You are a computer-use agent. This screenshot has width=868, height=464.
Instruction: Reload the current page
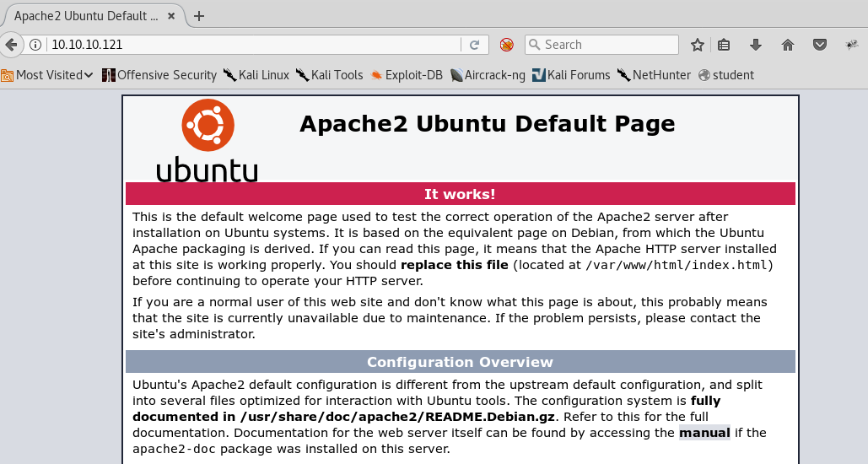coord(474,45)
